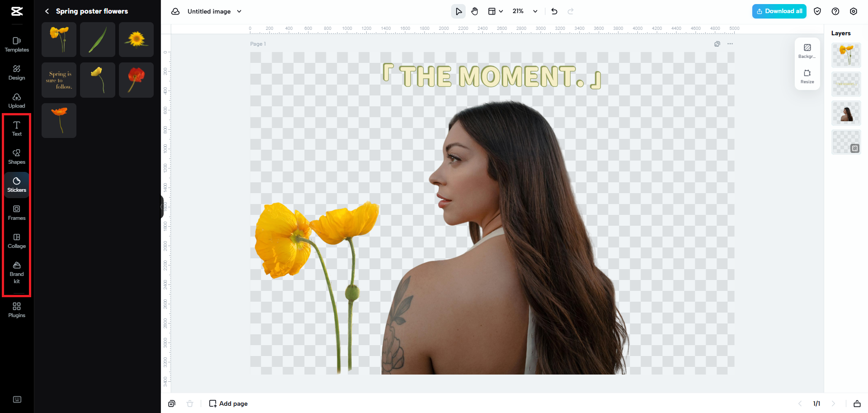Select the cursor selection tool
868x413 pixels.
tap(458, 11)
